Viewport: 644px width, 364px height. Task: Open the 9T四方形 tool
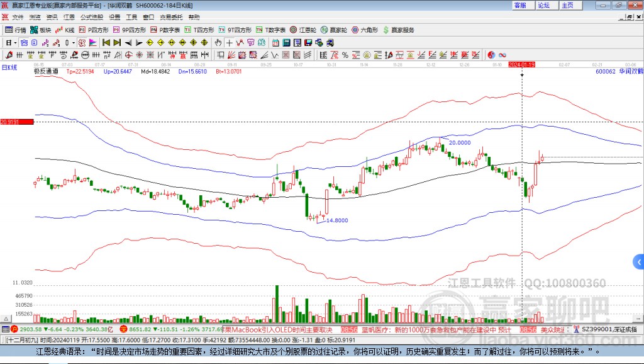point(235,30)
